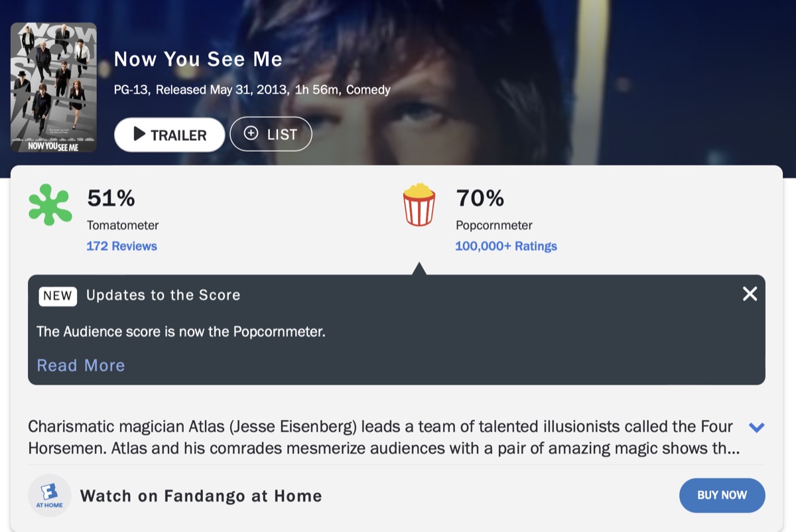This screenshot has height=532, width=796.
Task: Click the NEW badge in the notice
Action: pyautogui.click(x=58, y=296)
